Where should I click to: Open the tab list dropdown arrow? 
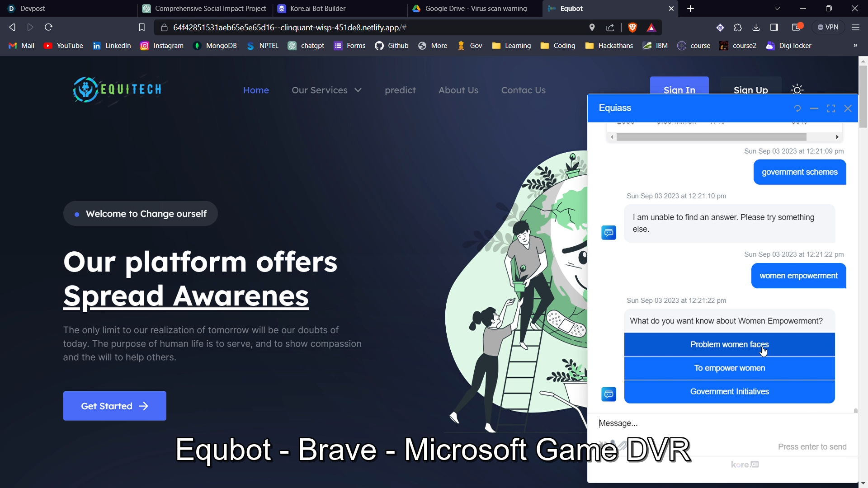[x=777, y=9]
